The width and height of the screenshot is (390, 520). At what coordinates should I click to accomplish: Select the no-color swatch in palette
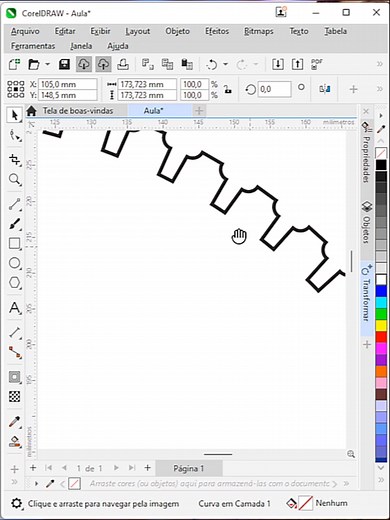click(381, 153)
